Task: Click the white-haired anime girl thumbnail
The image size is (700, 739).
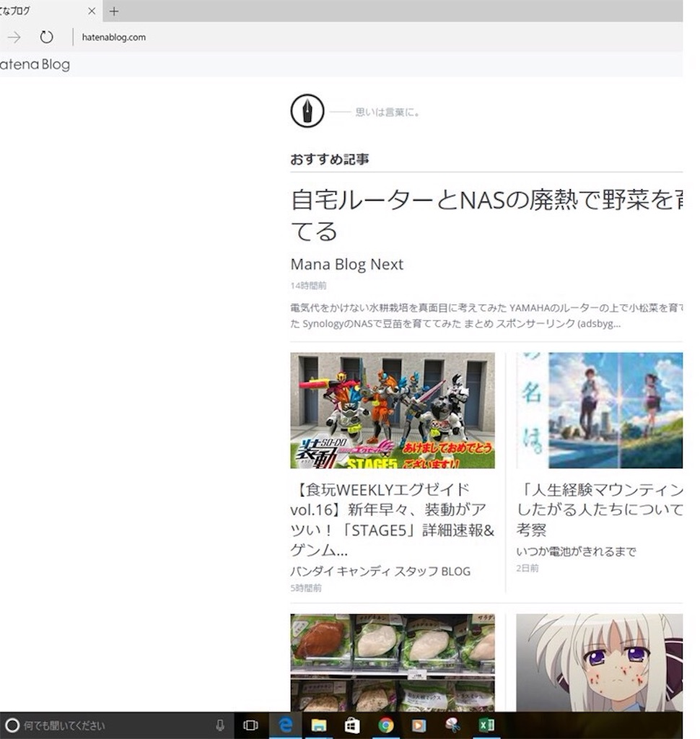Action: point(600,663)
